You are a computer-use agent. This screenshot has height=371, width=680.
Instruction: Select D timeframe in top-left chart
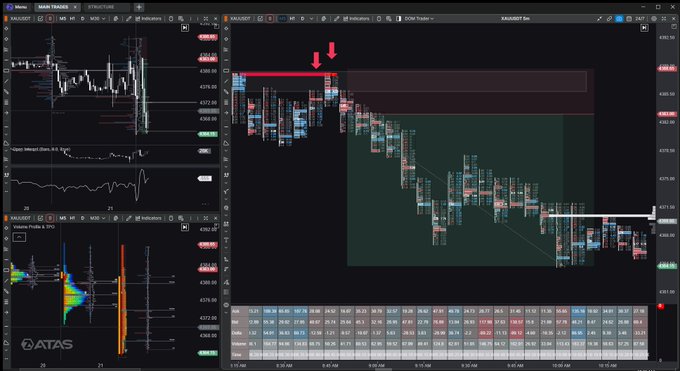coord(82,19)
